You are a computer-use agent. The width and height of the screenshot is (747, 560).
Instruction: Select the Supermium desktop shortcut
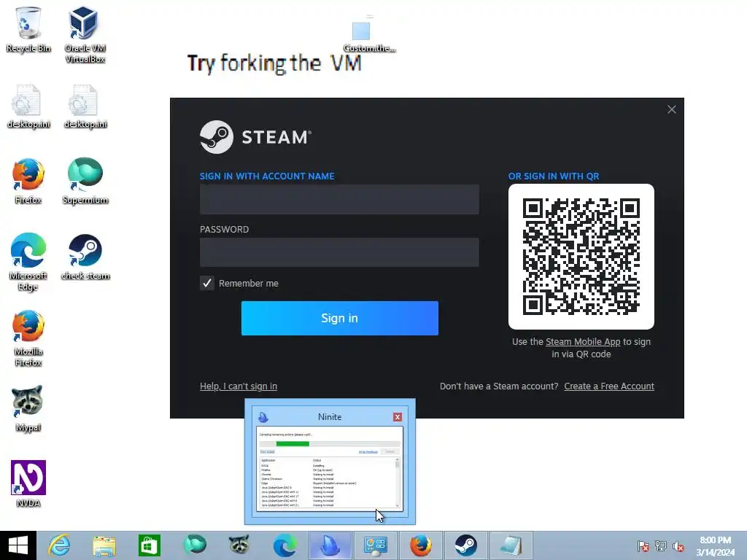coord(85,181)
